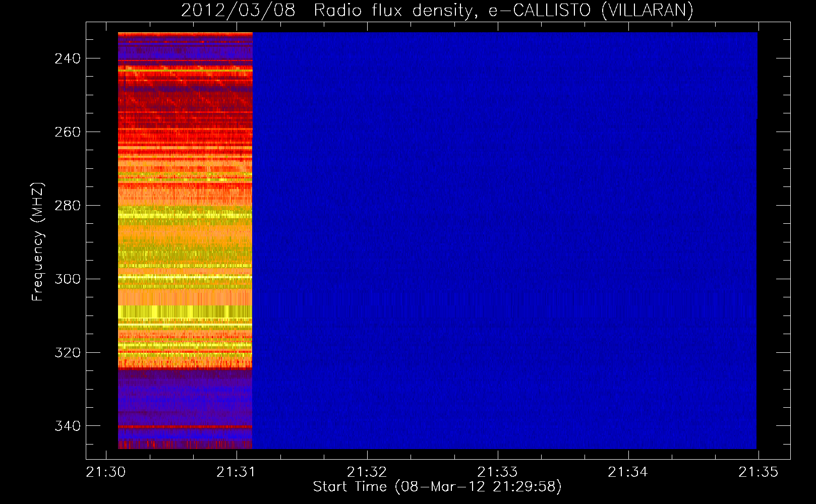Click the 21:31 time tick label
This screenshot has height=504, width=816.
pos(237,472)
